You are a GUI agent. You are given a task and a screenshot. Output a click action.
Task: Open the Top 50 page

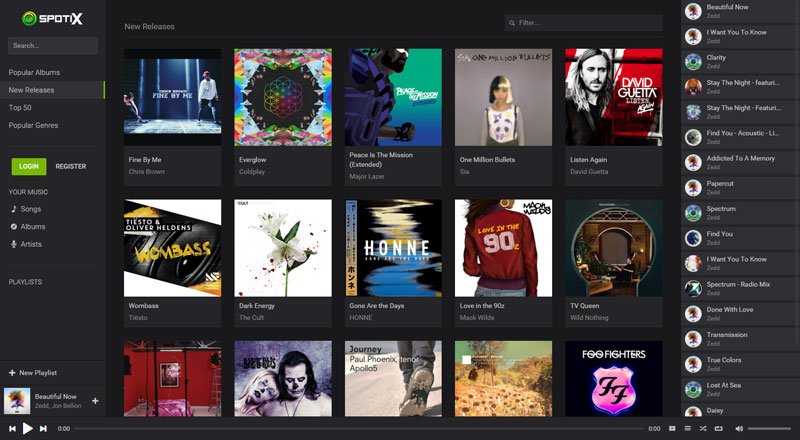coord(20,108)
